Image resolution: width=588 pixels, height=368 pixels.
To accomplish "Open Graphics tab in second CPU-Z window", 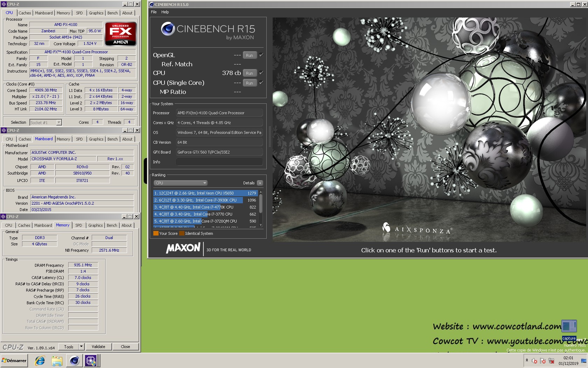I will click(96, 139).
